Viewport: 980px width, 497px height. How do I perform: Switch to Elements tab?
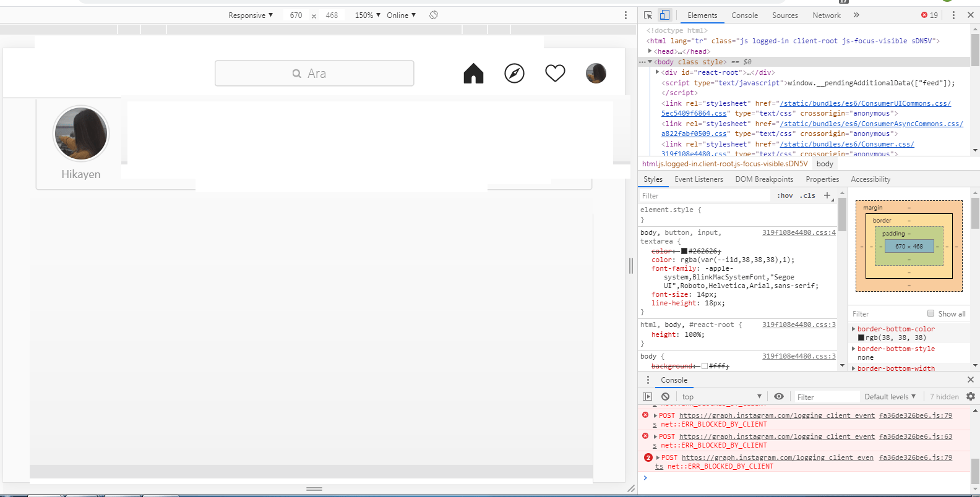click(x=702, y=15)
